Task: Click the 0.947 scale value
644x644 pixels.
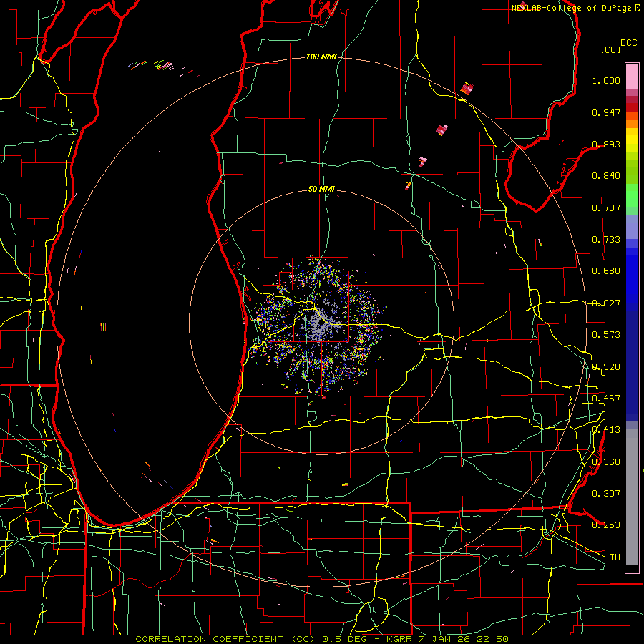Action: tap(606, 112)
